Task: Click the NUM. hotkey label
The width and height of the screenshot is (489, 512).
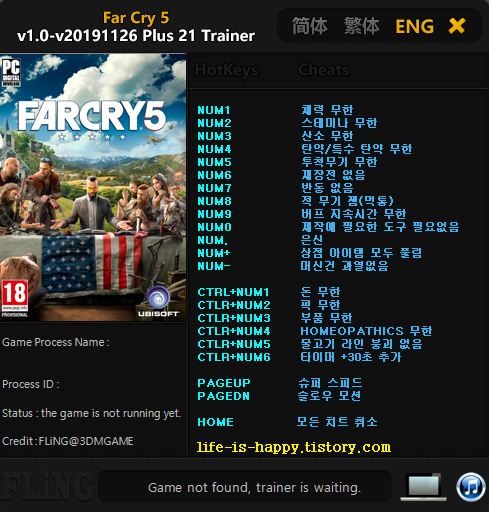Action: pos(213,240)
